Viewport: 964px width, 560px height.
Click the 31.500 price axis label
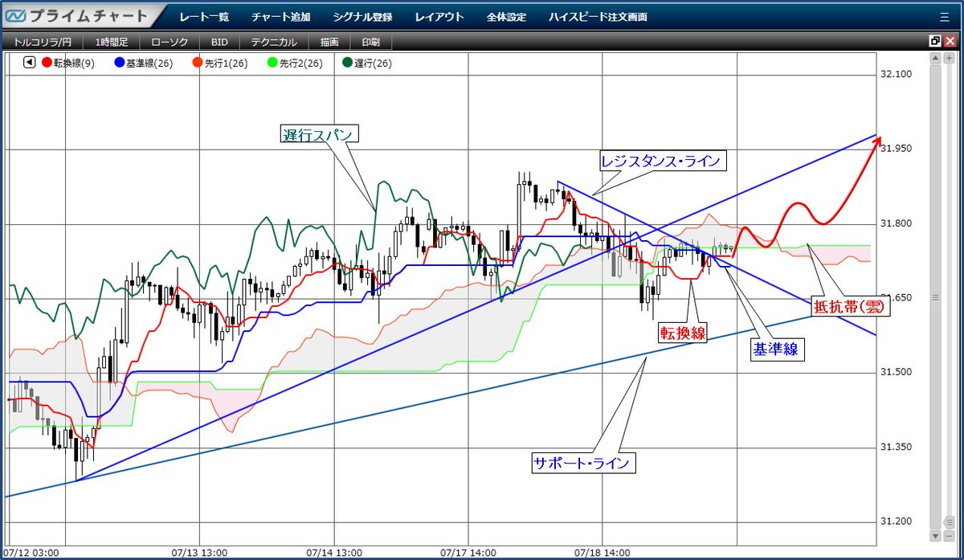[896, 372]
